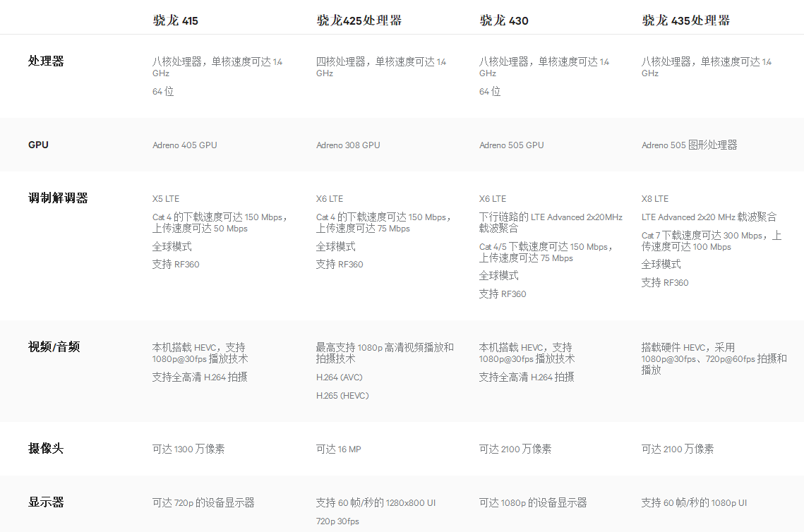Image resolution: width=804 pixels, height=532 pixels.
Task: Click 本机搭载 HEVC text in 415 column
Action: coord(200,353)
